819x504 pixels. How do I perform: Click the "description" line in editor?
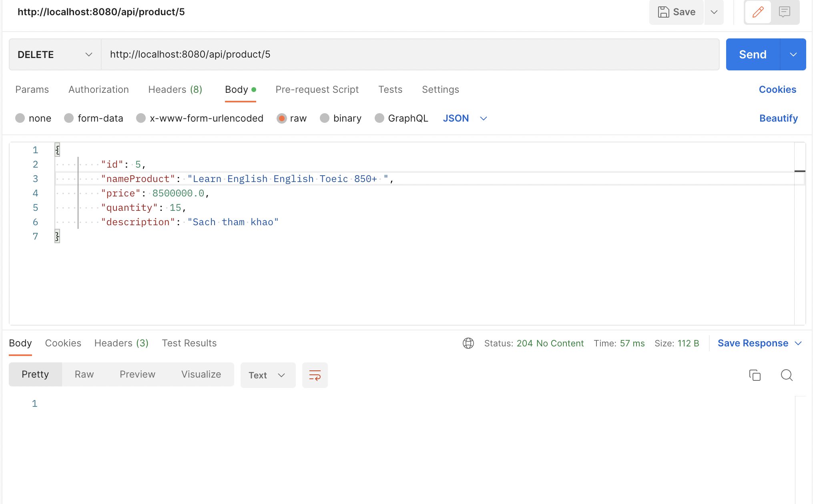[189, 222]
